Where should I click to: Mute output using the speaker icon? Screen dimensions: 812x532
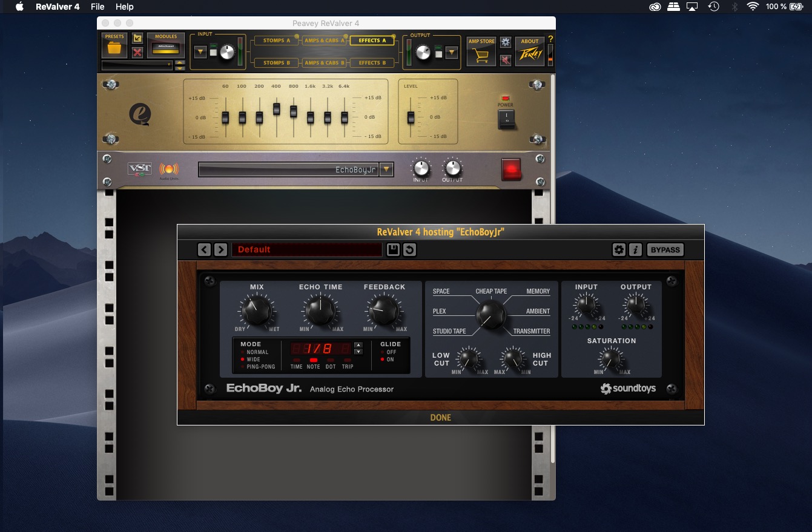(506, 59)
